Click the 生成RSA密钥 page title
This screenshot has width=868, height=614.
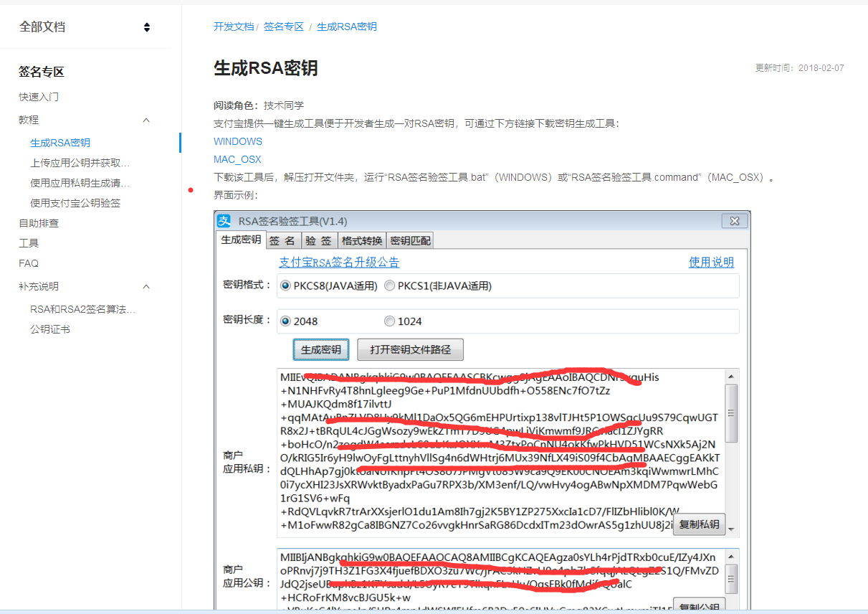[266, 68]
